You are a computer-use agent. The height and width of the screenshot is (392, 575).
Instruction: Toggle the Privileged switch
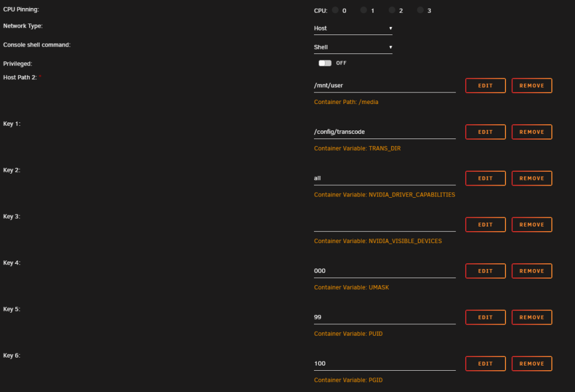click(325, 63)
